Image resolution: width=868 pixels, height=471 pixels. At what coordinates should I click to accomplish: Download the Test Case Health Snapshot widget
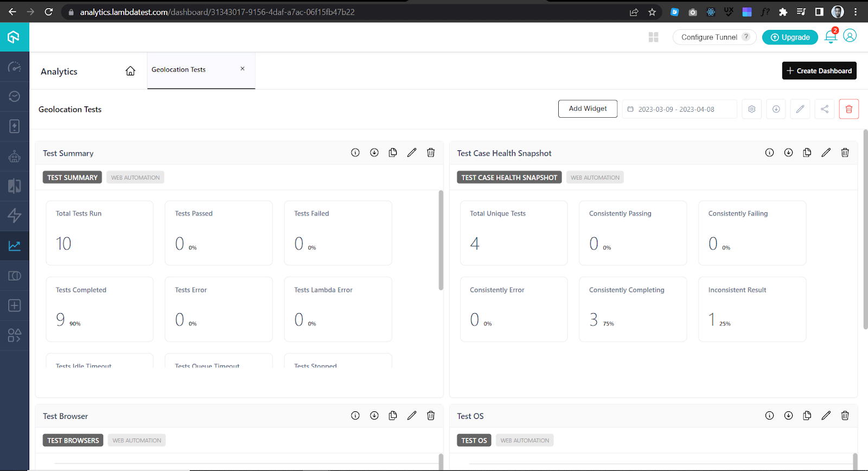coord(788,152)
